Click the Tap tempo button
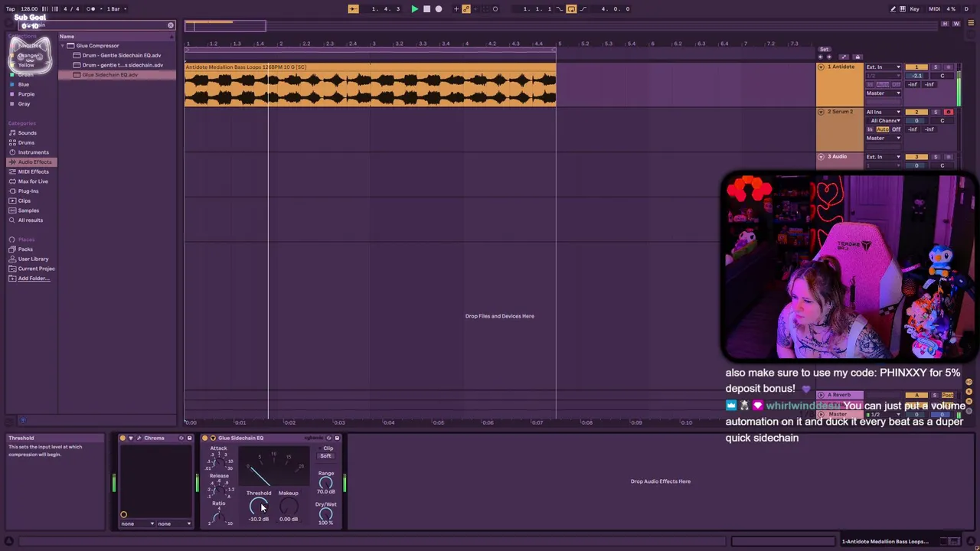The width and height of the screenshot is (980, 551). point(10,9)
